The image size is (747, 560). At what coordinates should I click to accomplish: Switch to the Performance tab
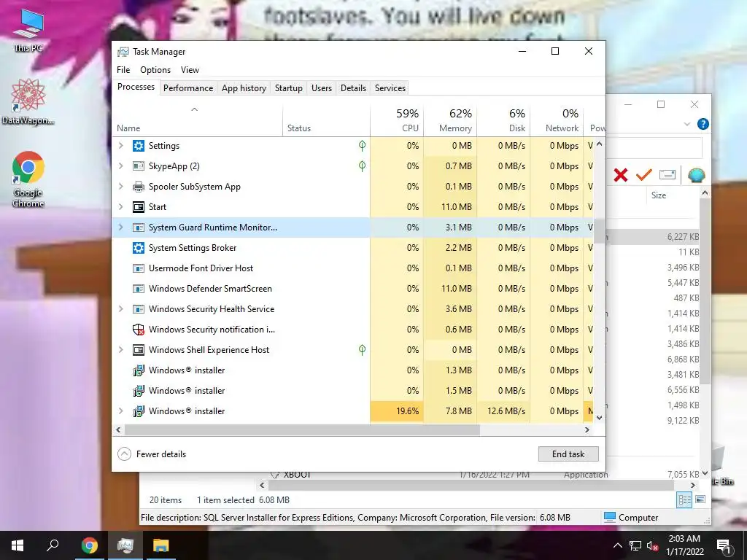point(188,88)
